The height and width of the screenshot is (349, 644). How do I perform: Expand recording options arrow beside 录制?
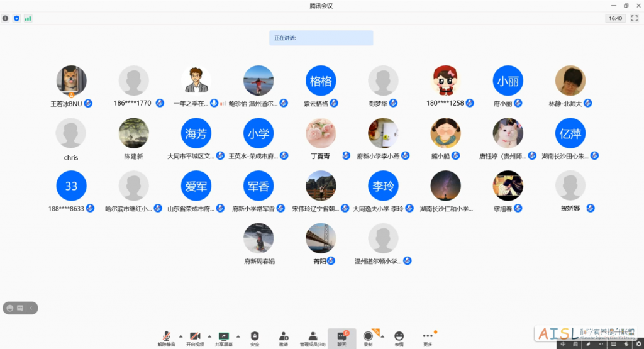click(382, 336)
